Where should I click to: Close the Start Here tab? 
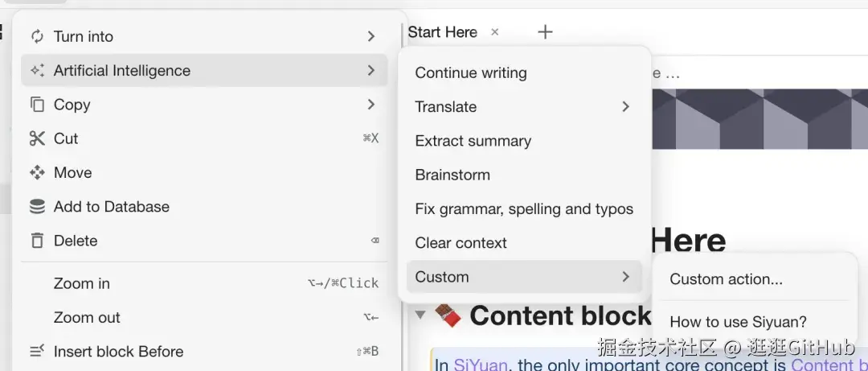click(495, 32)
